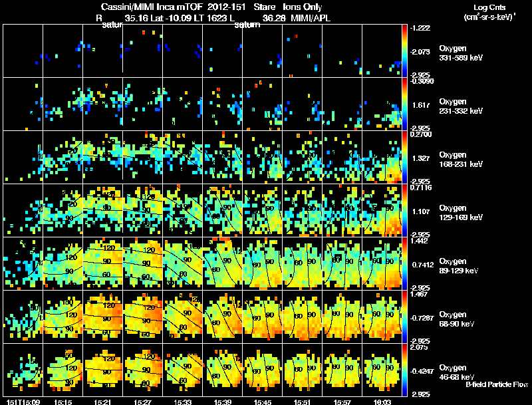This screenshot has width=532, height=405.
Task: Open the 46-68 keV panel at 15:21
Action: click(x=103, y=370)
